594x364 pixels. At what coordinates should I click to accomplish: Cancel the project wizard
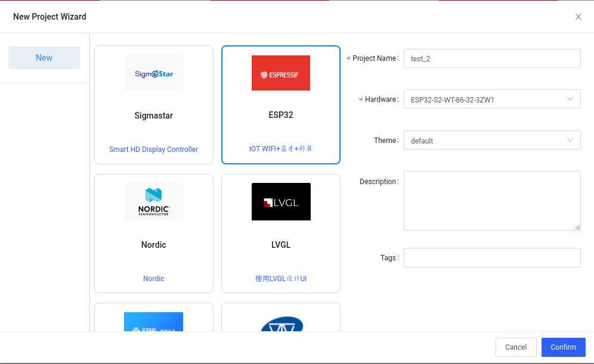[516, 347]
